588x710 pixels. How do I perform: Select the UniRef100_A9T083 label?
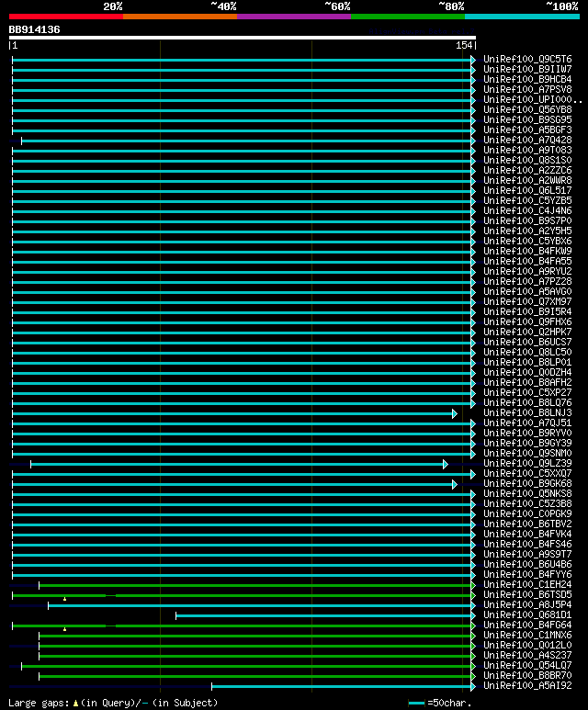(527, 151)
